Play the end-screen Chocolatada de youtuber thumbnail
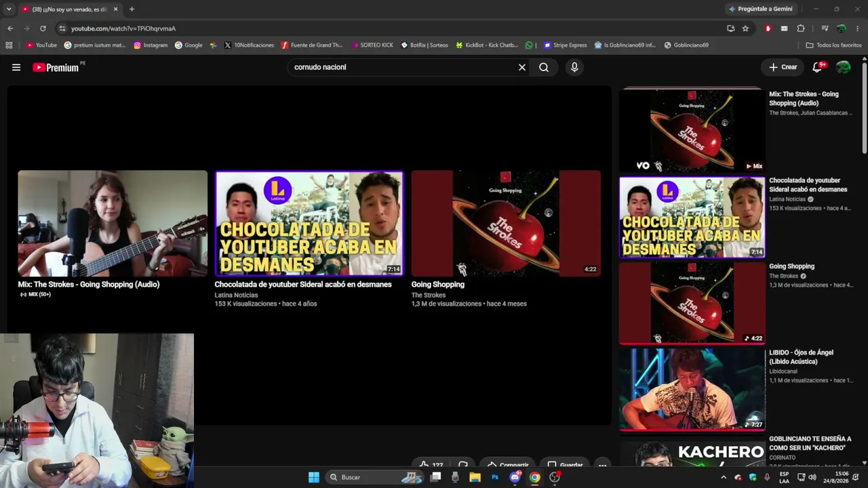 (x=309, y=223)
